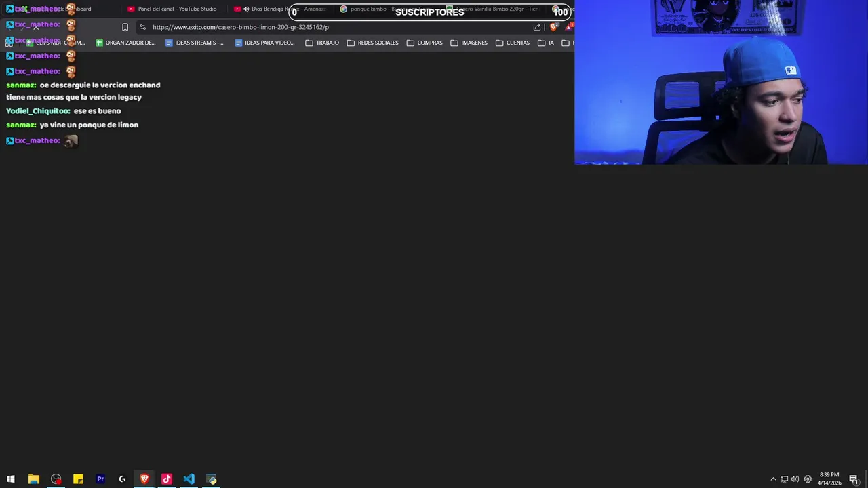Switch to the Dios Bendiga tab
868x488 pixels.
[x=281, y=9]
